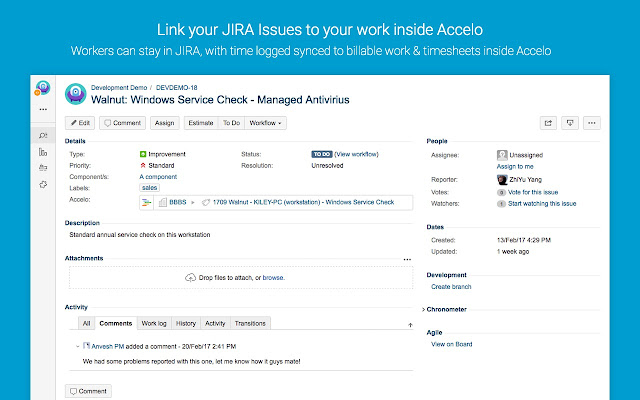Open the History tab
The image size is (640, 400).
pos(186,323)
